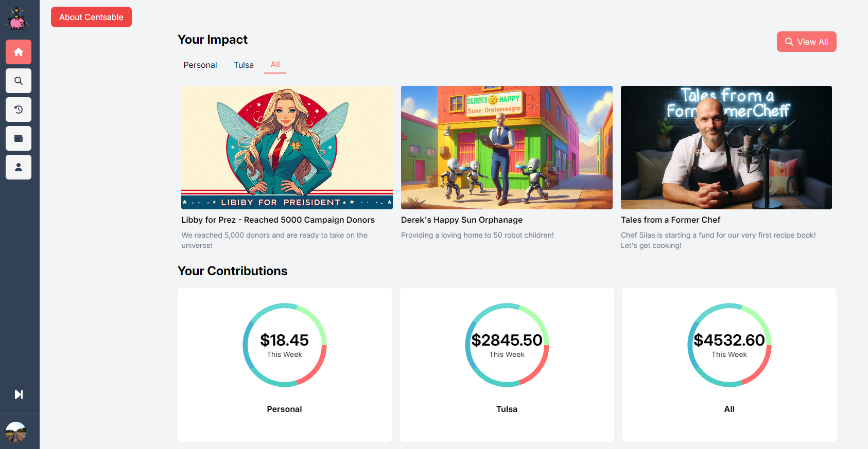Click the Tulsa $2845.50 contribution ring
The width and height of the screenshot is (868, 449).
click(x=507, y=345)
